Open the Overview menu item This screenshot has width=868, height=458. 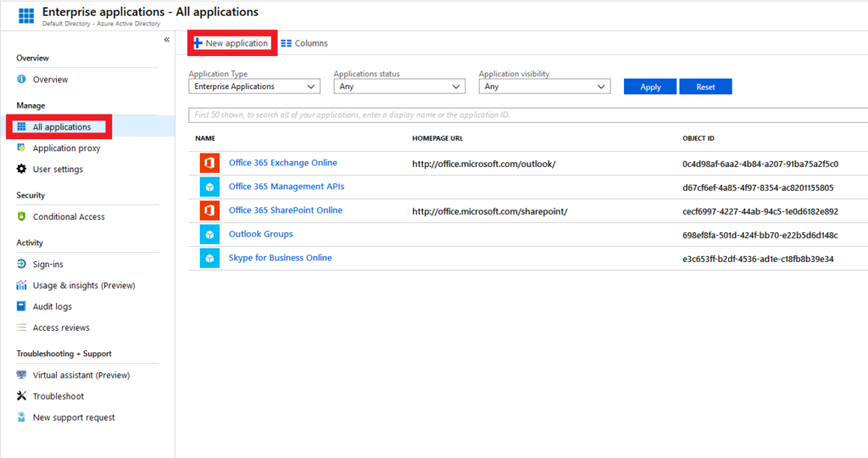point(50,80)
